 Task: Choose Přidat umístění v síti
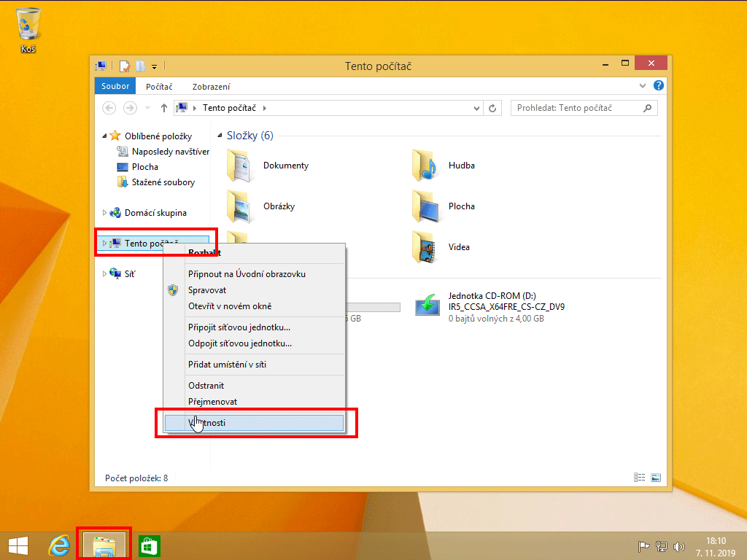(253, 365)
